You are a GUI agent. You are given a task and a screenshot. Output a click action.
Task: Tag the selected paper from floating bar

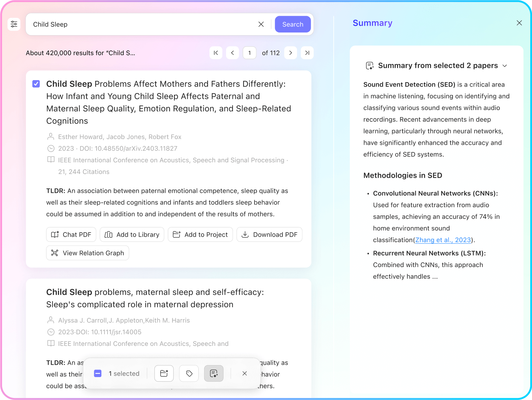189,373
